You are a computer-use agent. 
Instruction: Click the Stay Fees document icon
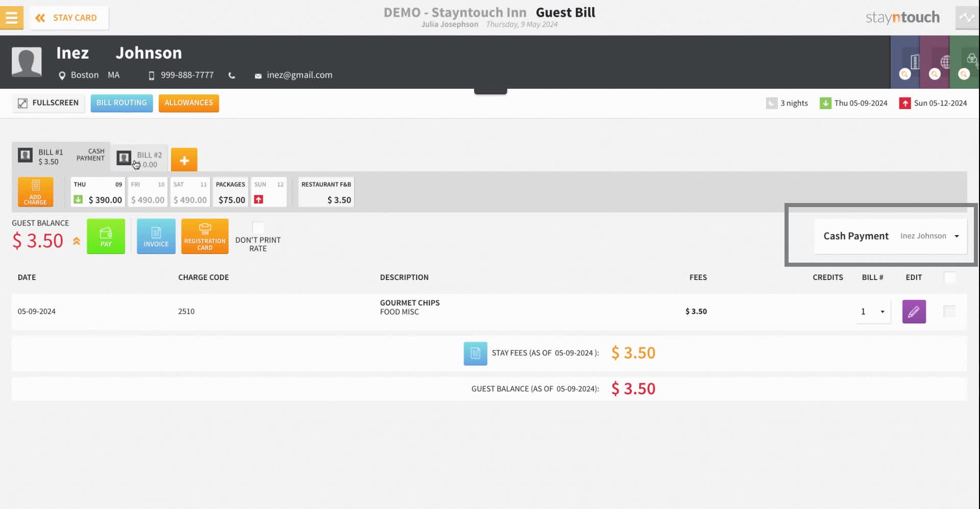pos(475,353)
